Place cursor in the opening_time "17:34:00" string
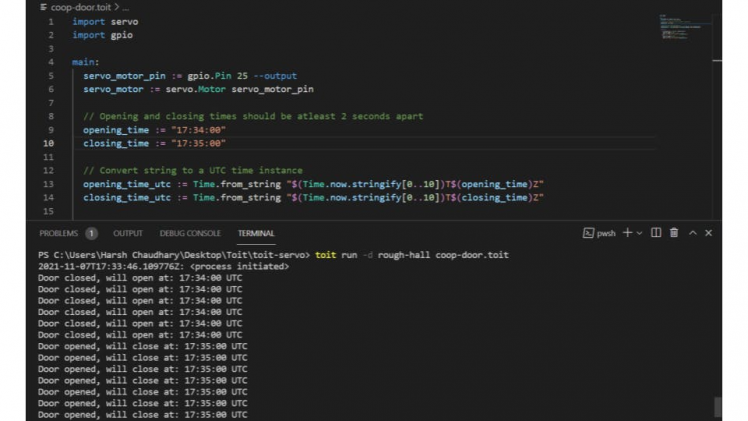The image size is (748, 421). coord(199,130)
